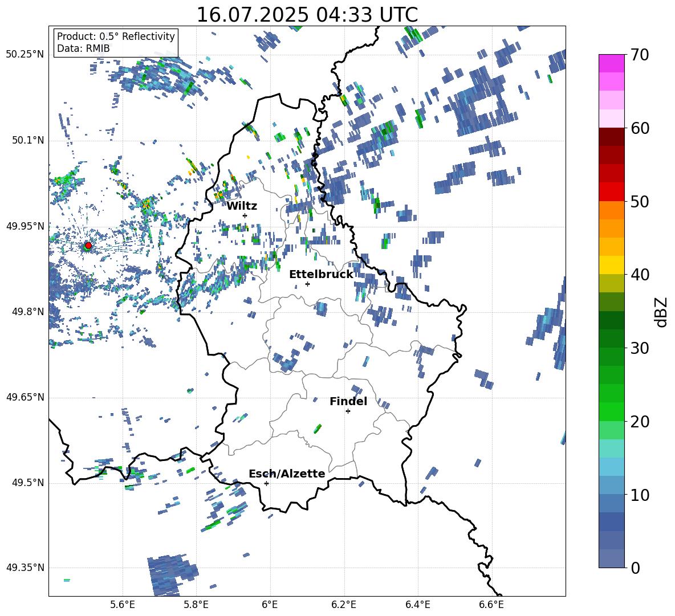Click the Esch/Alzette city label
Screen dimensions: 675x616
coord(287,474)
